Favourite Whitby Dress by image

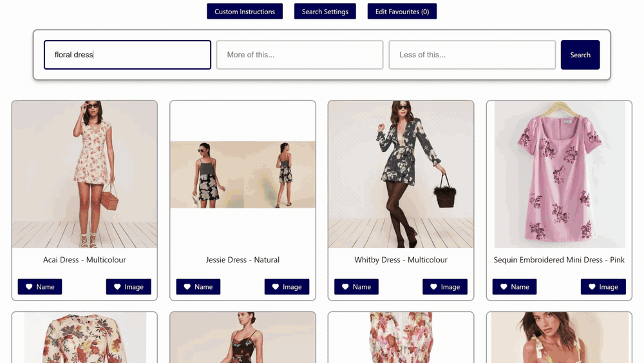point(445,287)
